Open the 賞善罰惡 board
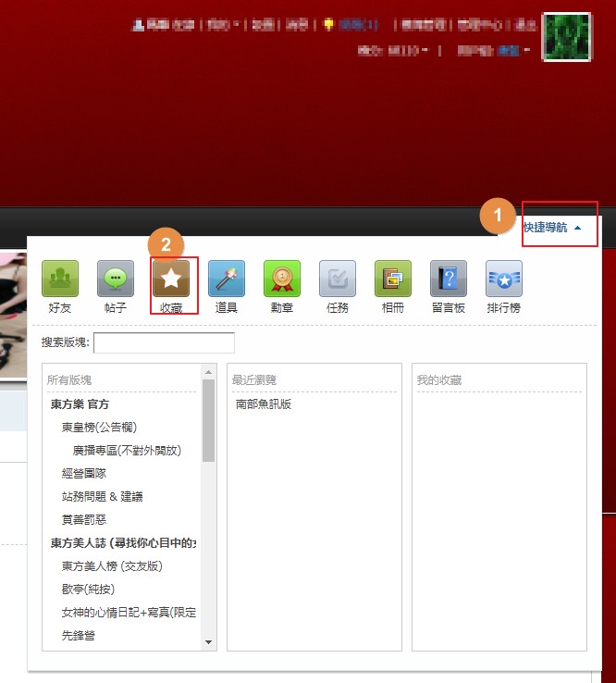The image size is (616, 683). coord(84,520)
